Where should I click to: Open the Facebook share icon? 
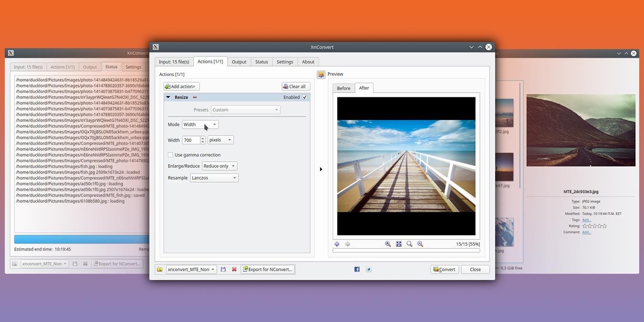(356, 269)
